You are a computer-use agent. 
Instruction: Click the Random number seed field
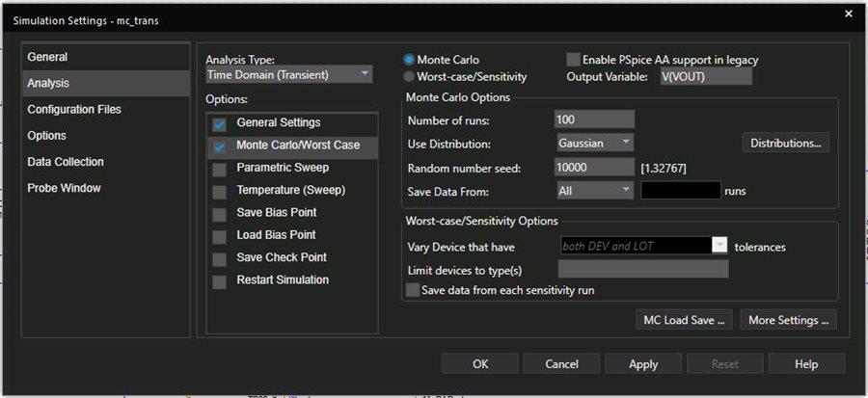click(594, 168)
